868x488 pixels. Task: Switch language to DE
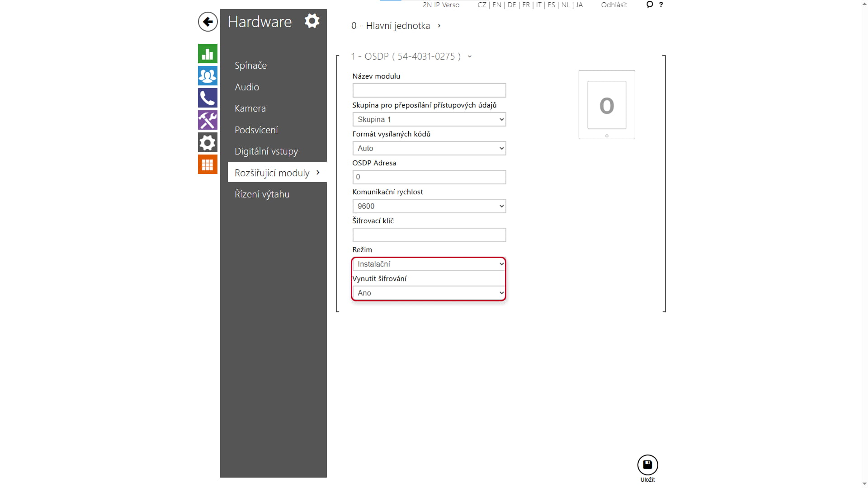[512, 5]
